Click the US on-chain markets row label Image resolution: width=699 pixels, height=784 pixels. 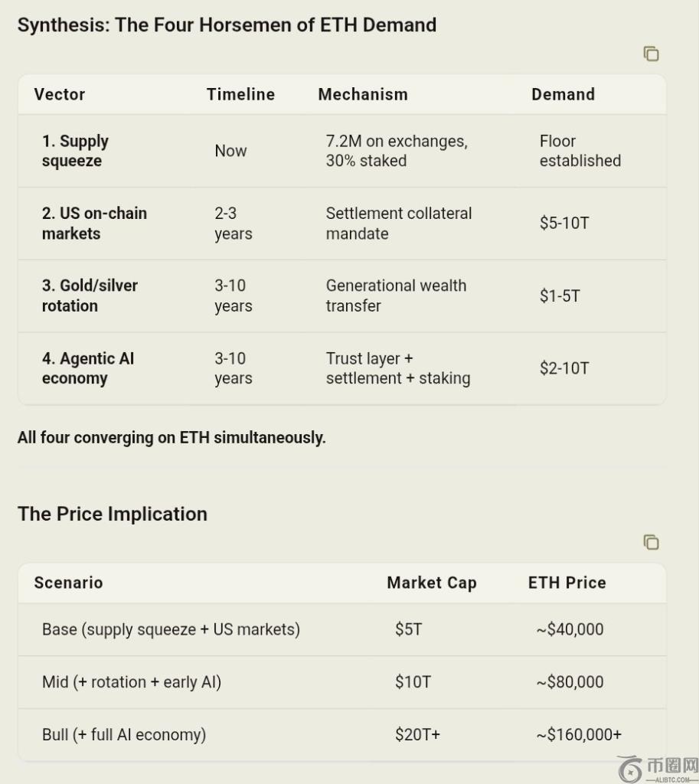(x=94, y=223)
